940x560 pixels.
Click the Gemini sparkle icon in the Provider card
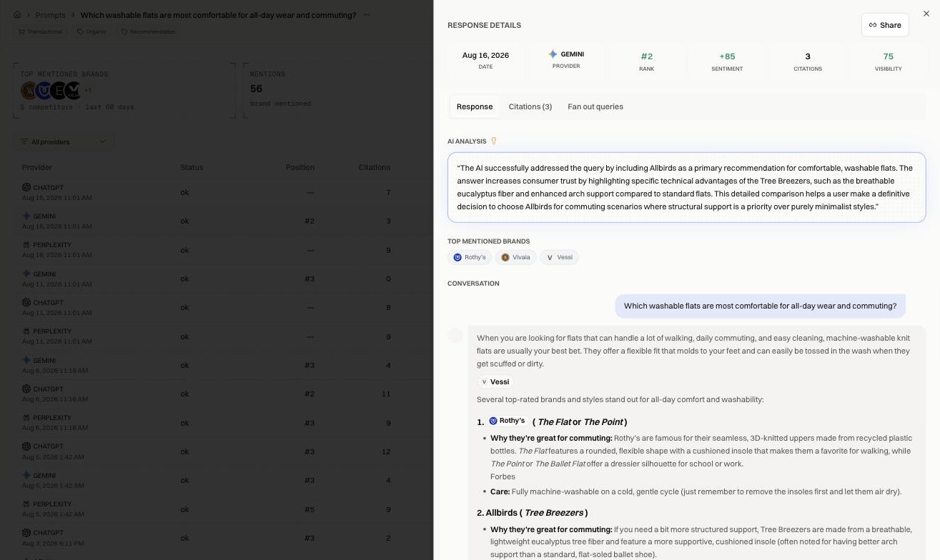coord(553,54)
